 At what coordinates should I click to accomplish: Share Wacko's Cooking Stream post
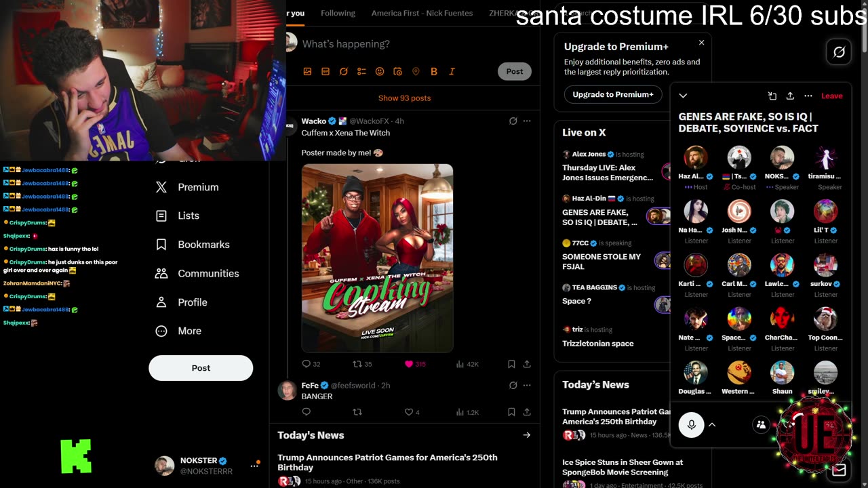coord(527,364)
